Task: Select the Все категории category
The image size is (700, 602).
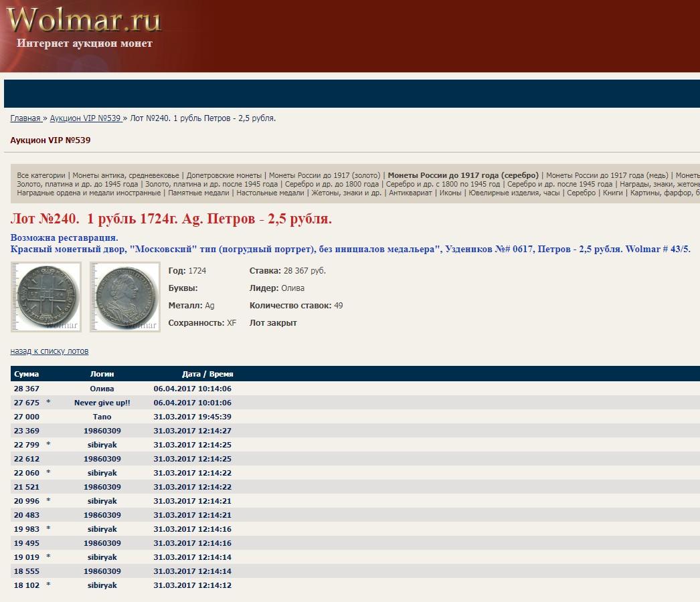Action: point(41,175)
